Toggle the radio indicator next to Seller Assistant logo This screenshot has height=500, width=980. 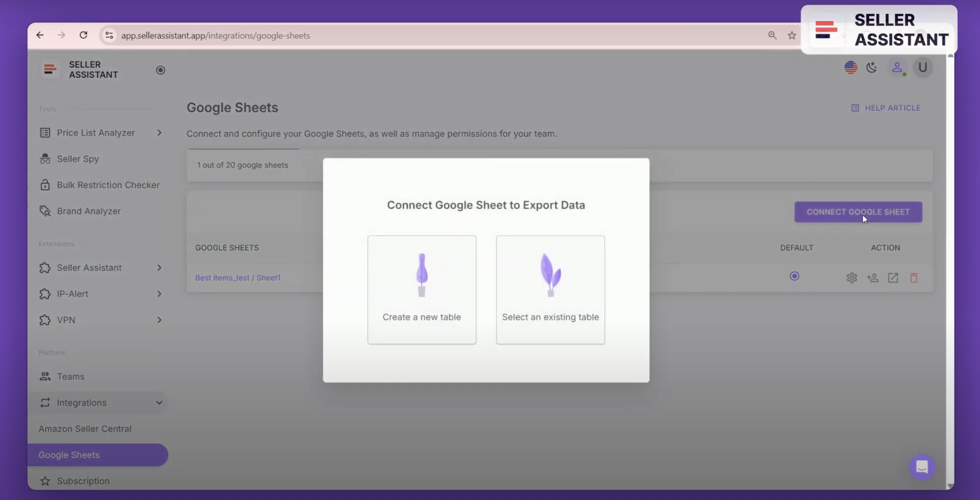[x=160, y=70]
